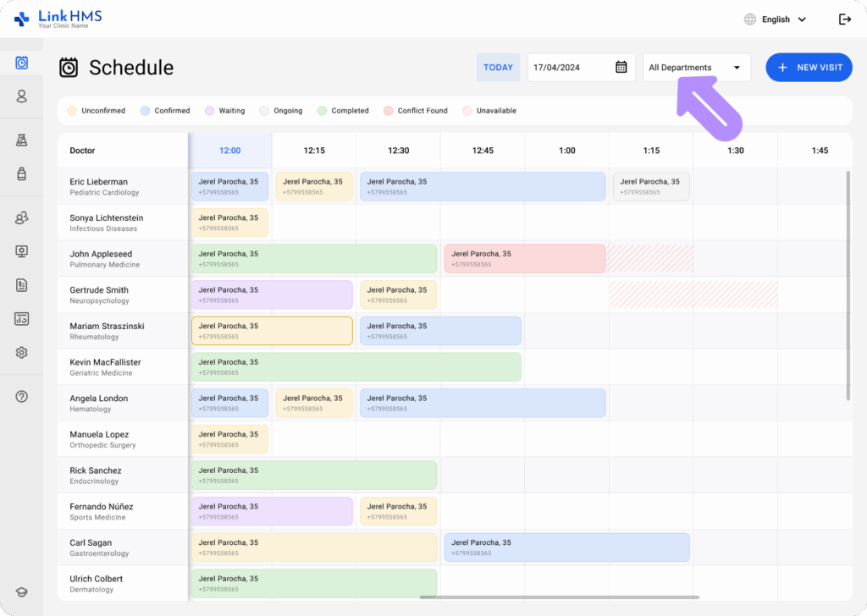This screenshot has height=616, width=867.
Task: Click the Conflict Found legend color swatch
Action: pos(389,111)
